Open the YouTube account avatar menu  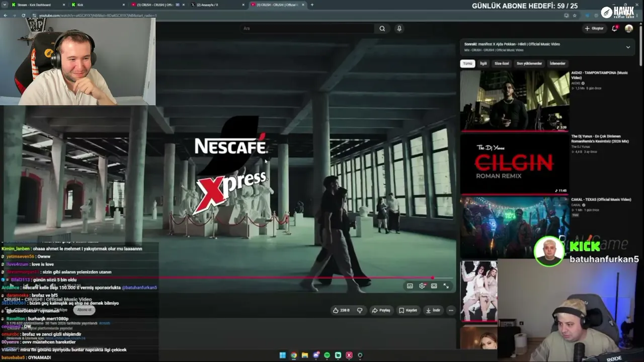point(629,29)
